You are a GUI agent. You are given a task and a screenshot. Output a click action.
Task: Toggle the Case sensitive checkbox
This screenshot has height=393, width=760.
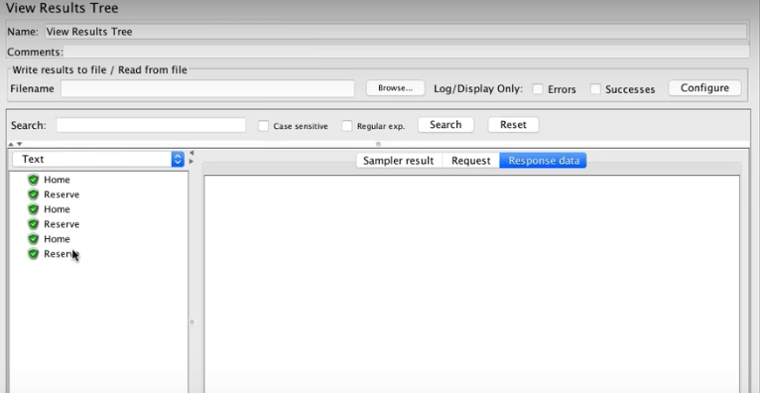263,126
